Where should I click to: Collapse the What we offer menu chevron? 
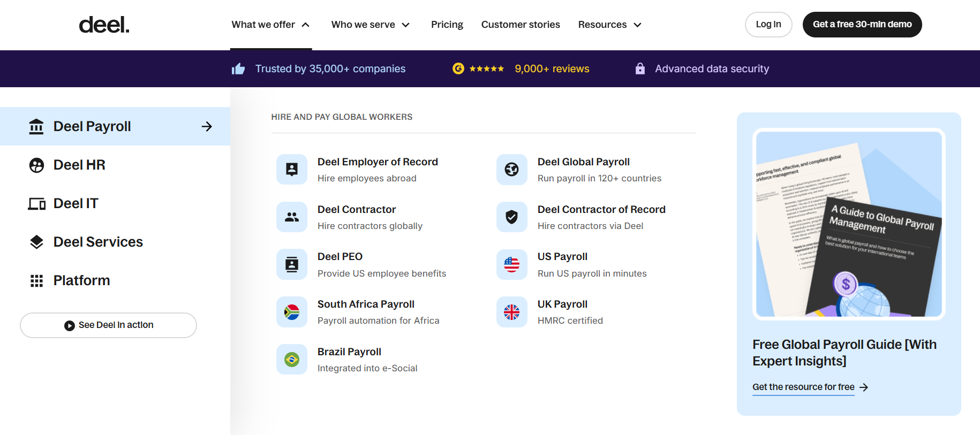point(306,25)
